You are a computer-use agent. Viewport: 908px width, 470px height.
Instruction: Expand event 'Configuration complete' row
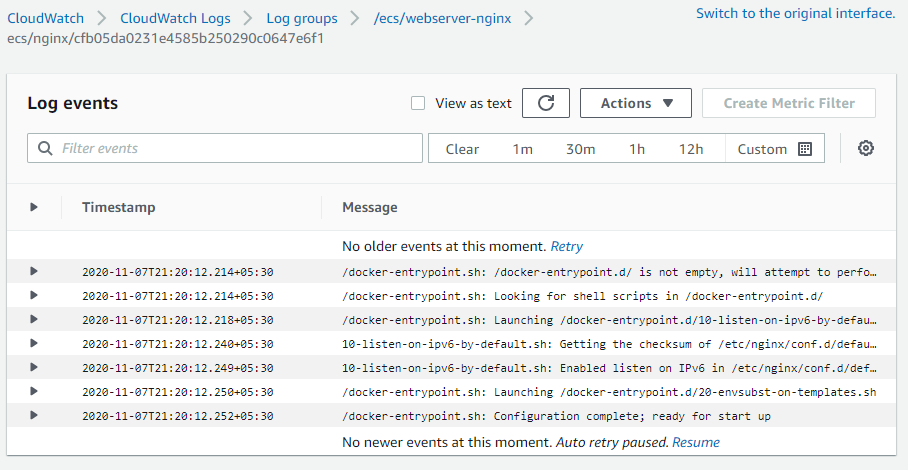34,415
